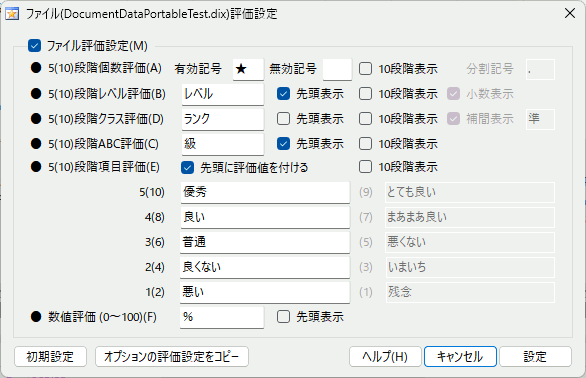Enable 10段階表示 in the レベル評価(B) row
This screenshot has height=378, width=586.
(x=365, y=93)
